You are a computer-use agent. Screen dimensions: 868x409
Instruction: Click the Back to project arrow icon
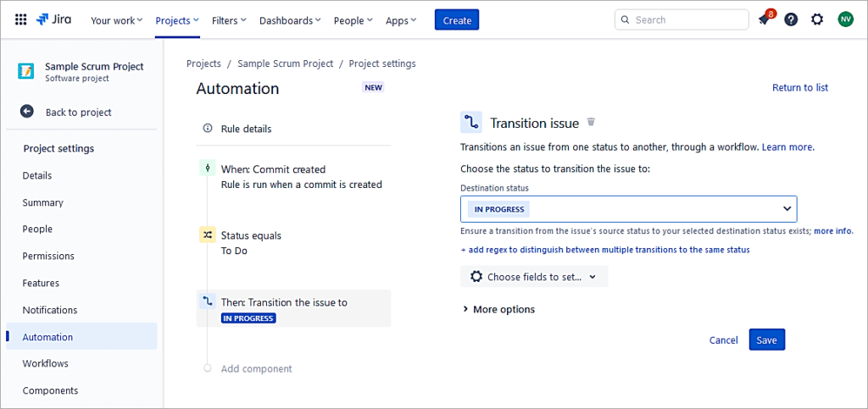27,112
